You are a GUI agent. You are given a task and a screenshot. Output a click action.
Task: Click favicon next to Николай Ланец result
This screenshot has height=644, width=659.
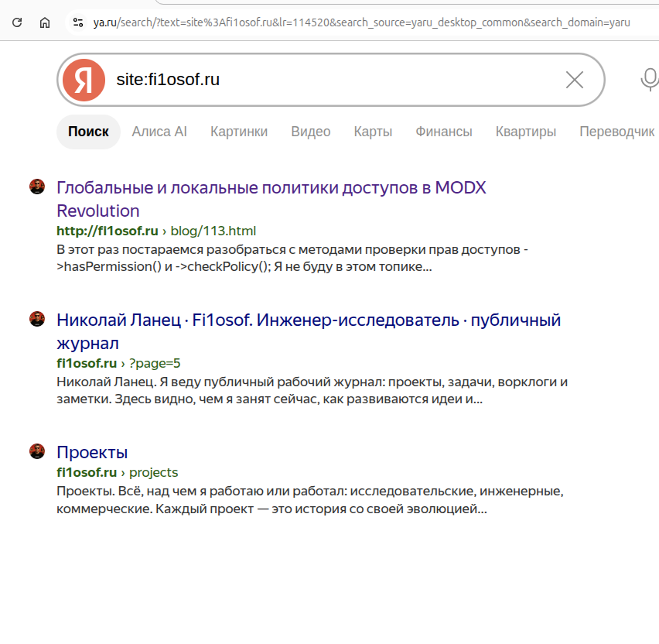(37, 319)
